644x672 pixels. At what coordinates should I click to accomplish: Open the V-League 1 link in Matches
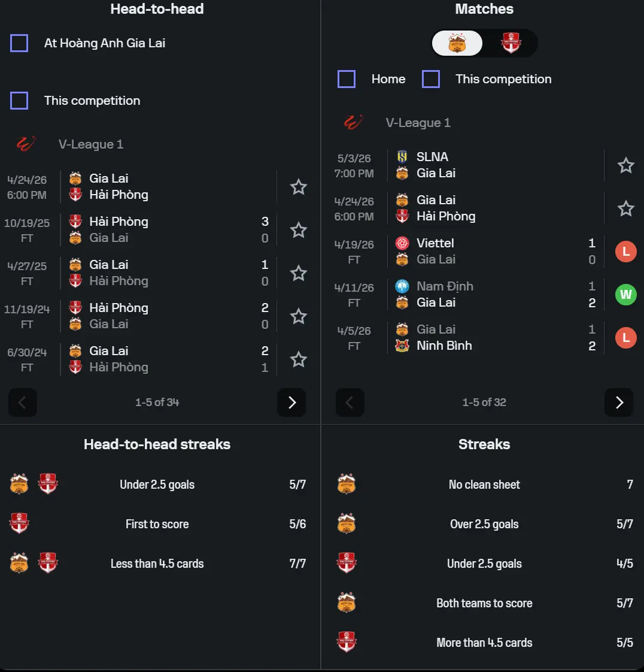point(418,123)
